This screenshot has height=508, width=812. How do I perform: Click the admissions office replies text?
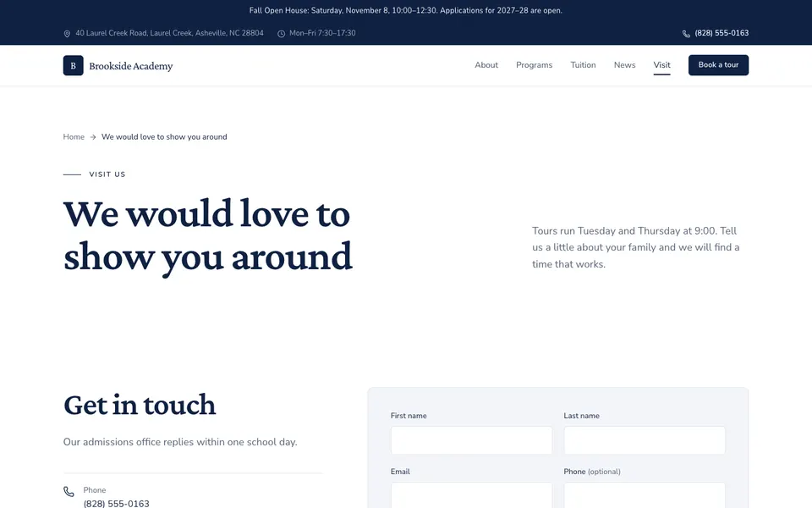coord(180,442)
